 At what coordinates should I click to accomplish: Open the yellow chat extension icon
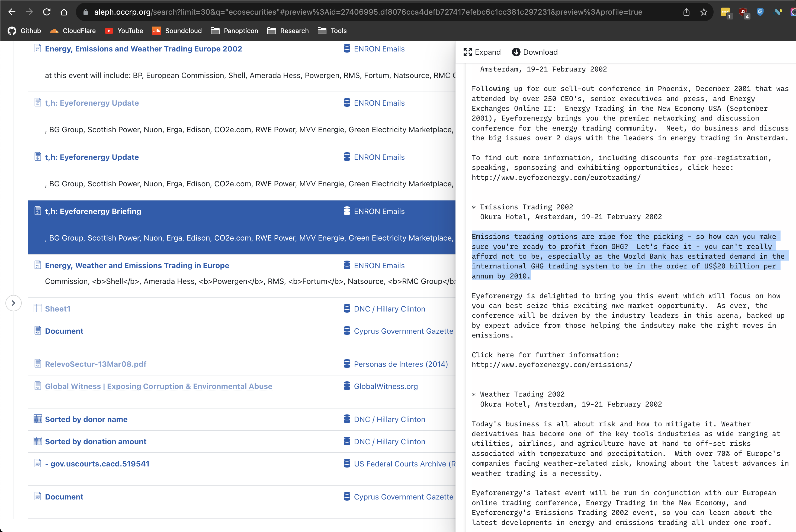point(725,12)
